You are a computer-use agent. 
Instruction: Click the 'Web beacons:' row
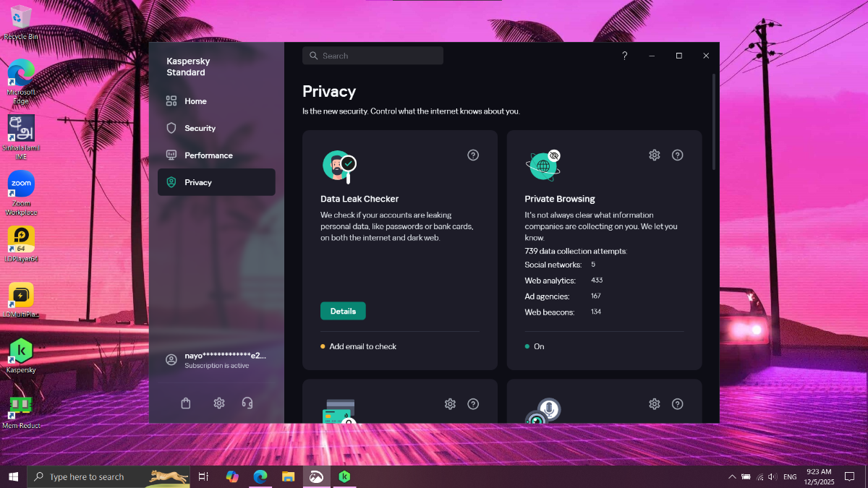coord(563,312)
